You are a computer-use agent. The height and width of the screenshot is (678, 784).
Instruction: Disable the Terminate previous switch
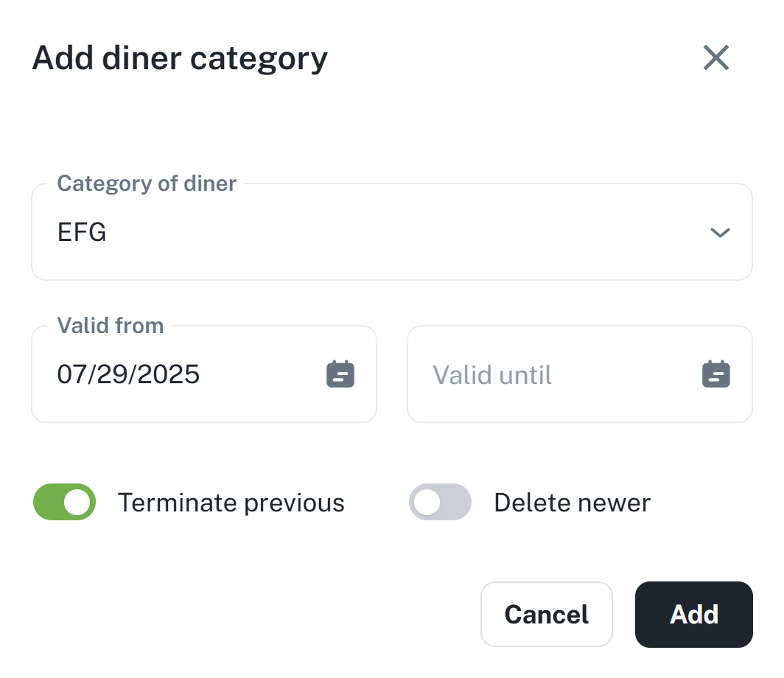pyautogui.click(x=65, y=502)
